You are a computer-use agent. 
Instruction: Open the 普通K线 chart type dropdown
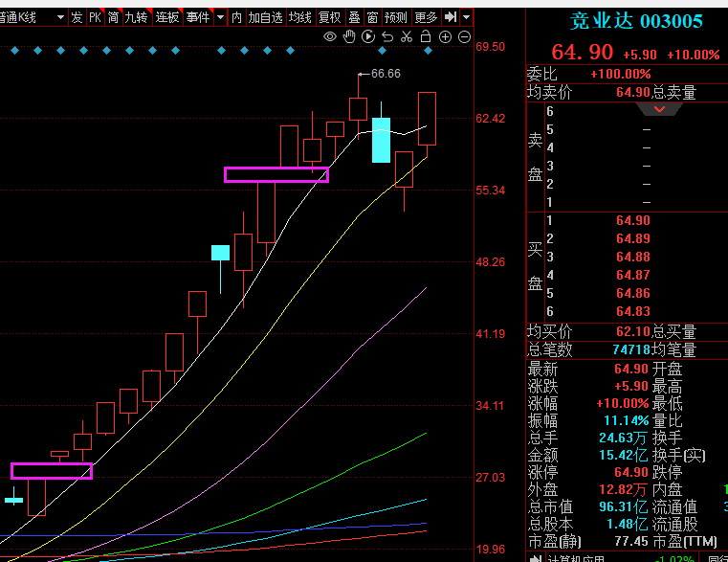click(x=60, y=17)
